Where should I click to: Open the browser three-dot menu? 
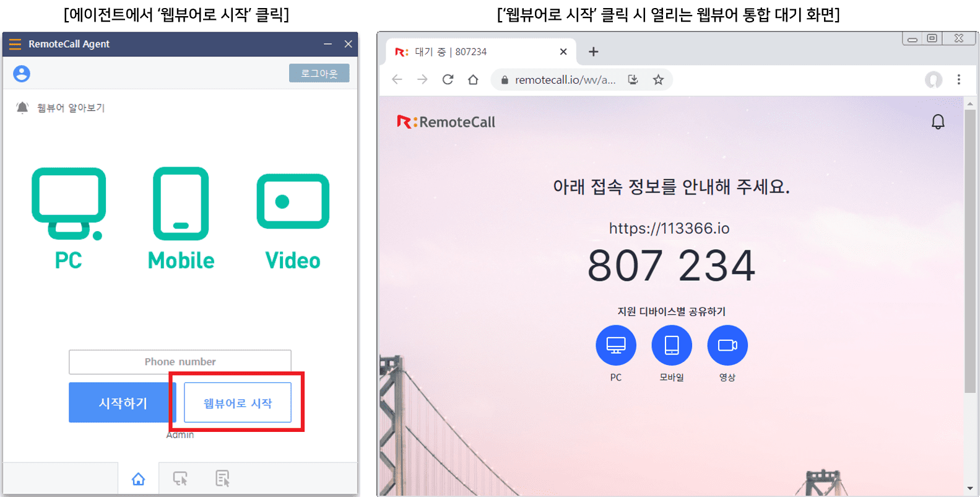pos(959,79)
